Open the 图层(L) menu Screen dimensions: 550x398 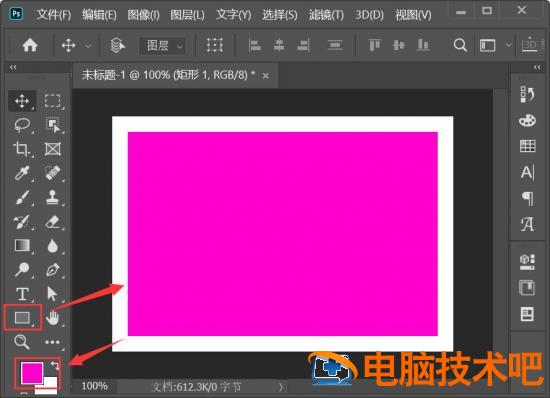tap(187, 15)
